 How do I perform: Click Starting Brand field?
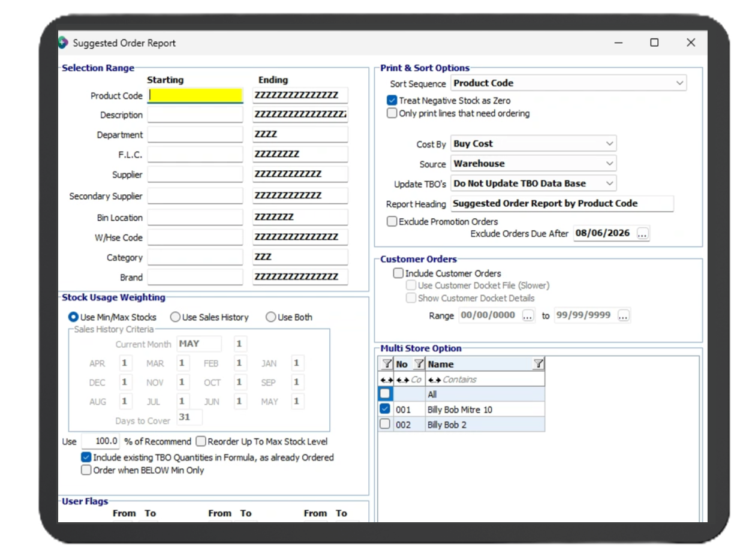(195, 276)
